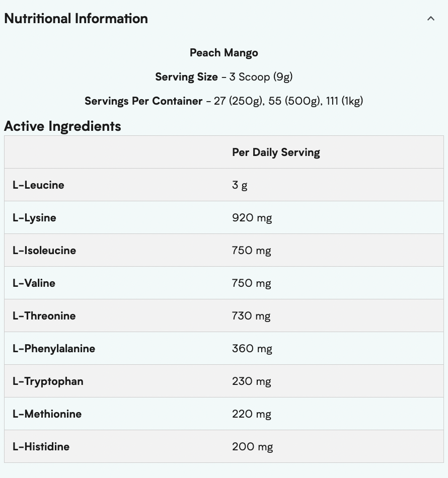This screenshot has height=478, width=448.
Task: Select the L-Tryptophan row label
Action: (48, 381)
